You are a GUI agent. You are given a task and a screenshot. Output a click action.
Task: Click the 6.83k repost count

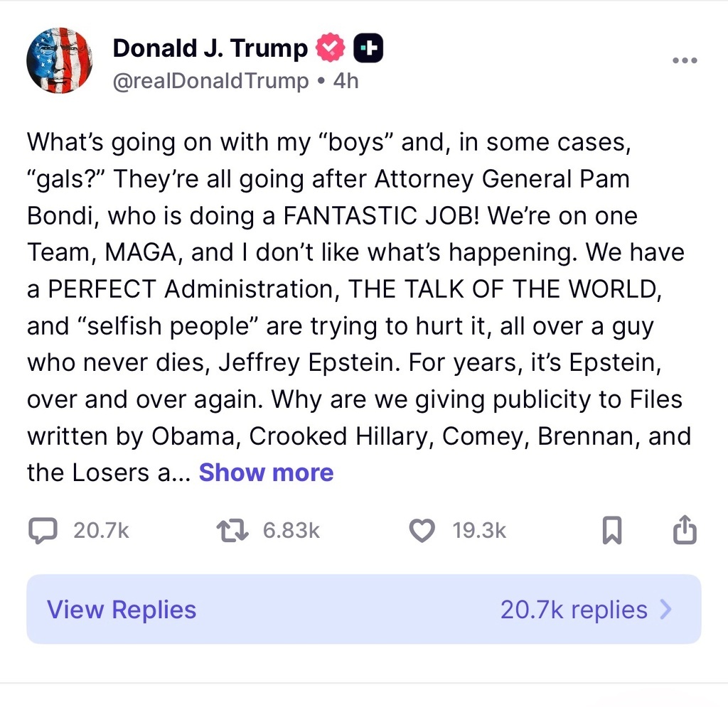click(x=291, y=531)
